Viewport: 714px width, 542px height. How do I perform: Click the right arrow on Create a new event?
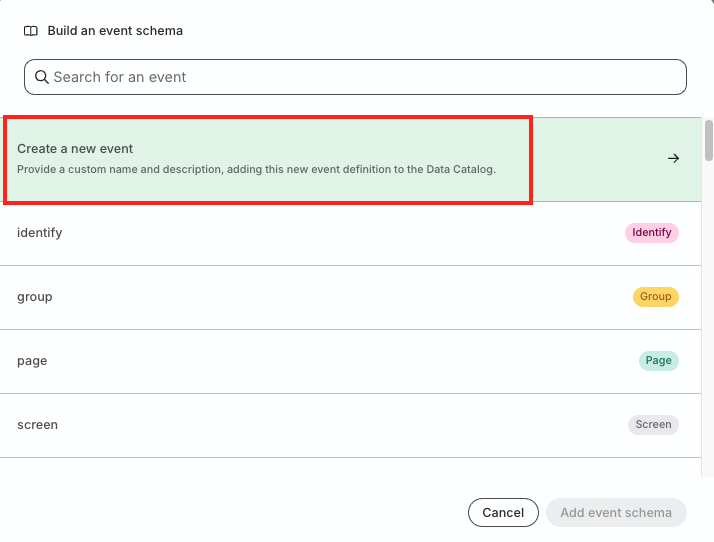click(x=673, y=158)
